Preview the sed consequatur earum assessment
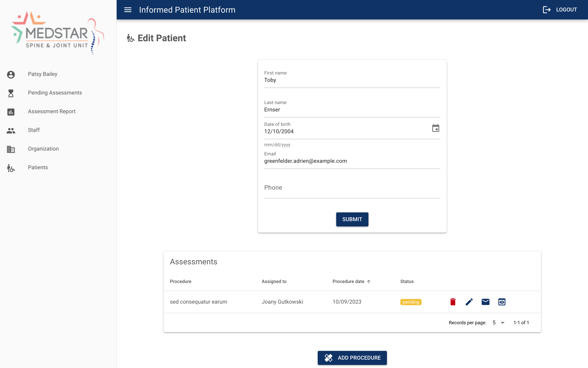This screenshot has height=368, width=588. coord(502,302)
